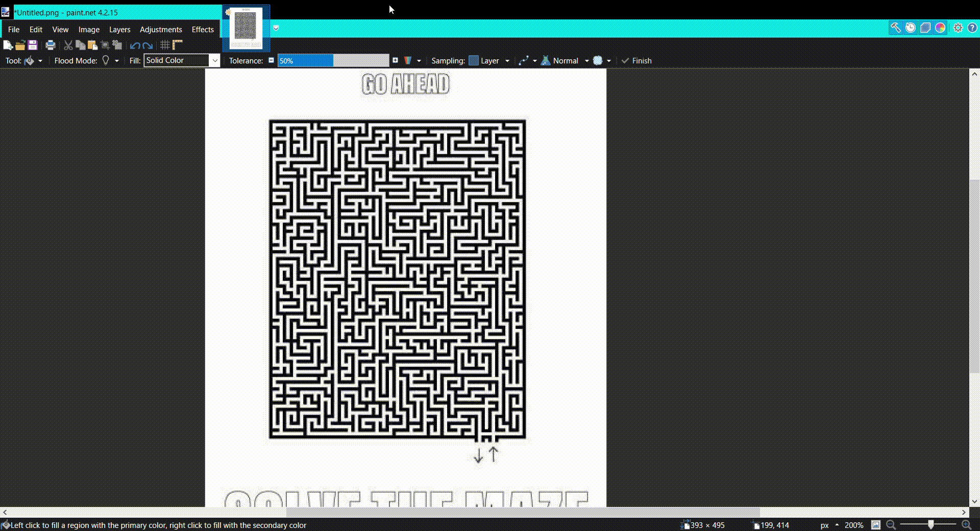Click the vertical scrollbar up arrow
The height and width of the screenshot is (531, 980).
(974, 74)
